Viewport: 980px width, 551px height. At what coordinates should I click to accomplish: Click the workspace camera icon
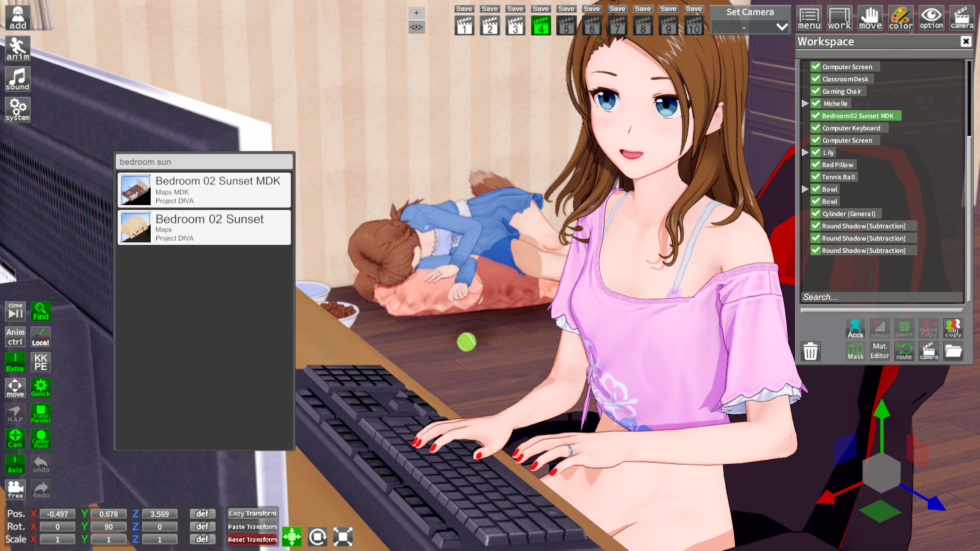[929, 351]
